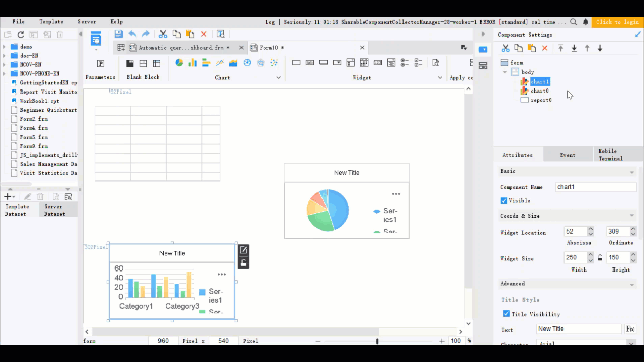644x362 pixels.
Task: Open notifications with the bell icon
Action: 586,22
